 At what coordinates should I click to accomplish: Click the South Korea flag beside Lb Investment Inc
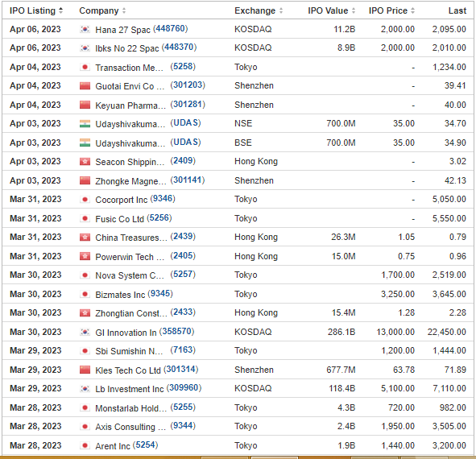click(85, 388)
